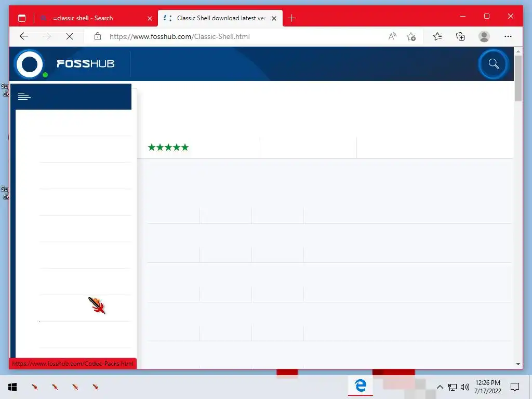Screen dimensions: 532x399
Task: Close the Classic Shell download tab
Action: click(274, 18)
